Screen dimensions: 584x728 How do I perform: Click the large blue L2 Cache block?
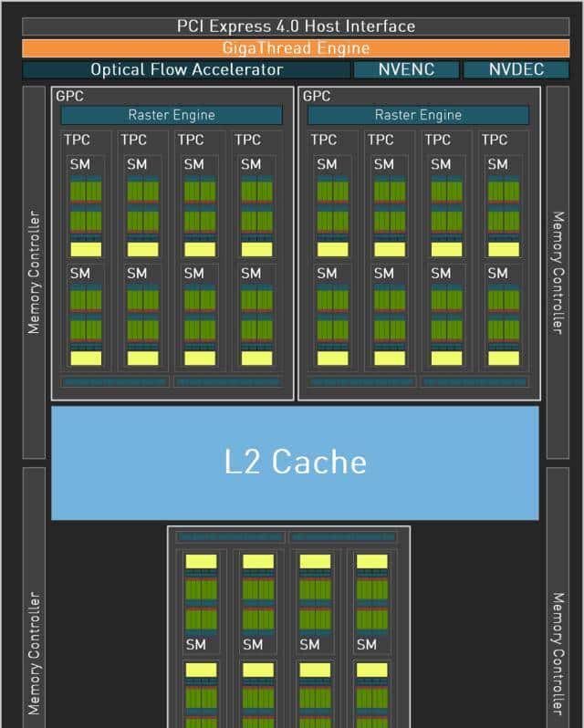click(295, 463)
